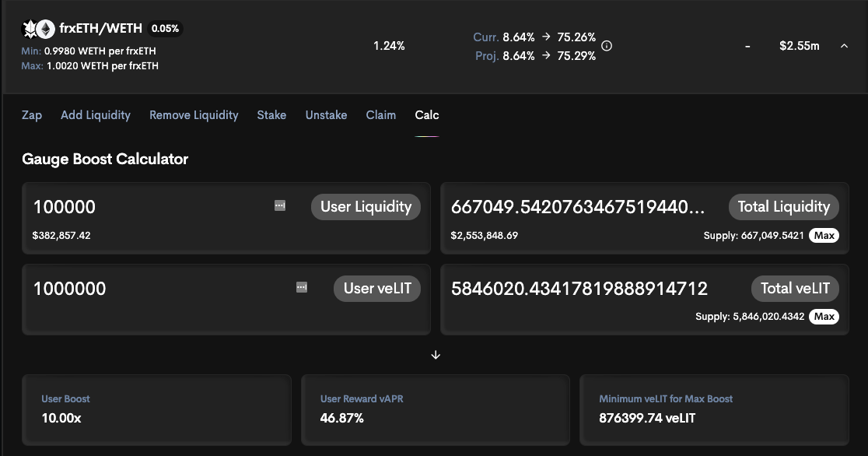
Task: Click Max next to Supply 5,846,020.4342
Action: [824, 317]
